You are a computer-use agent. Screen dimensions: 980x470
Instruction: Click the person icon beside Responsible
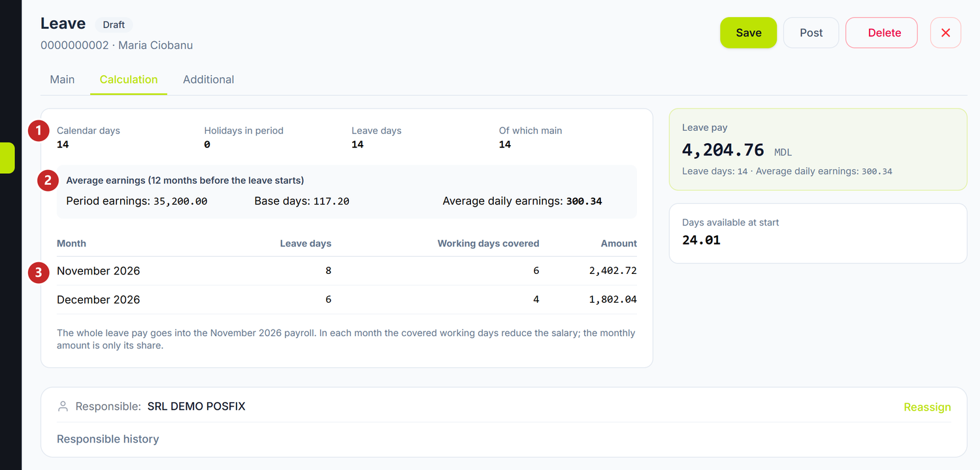click(x=63, y=407)
